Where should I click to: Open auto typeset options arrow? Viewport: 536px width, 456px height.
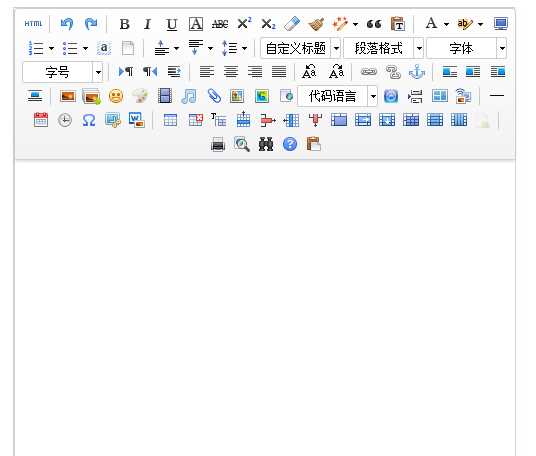[356, 24]
